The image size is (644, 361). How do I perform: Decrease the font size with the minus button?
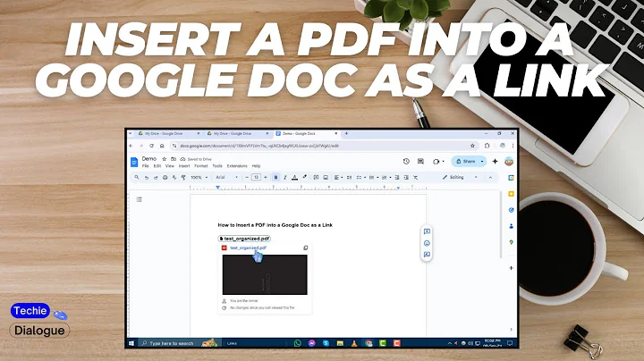[x=247, y=177]
